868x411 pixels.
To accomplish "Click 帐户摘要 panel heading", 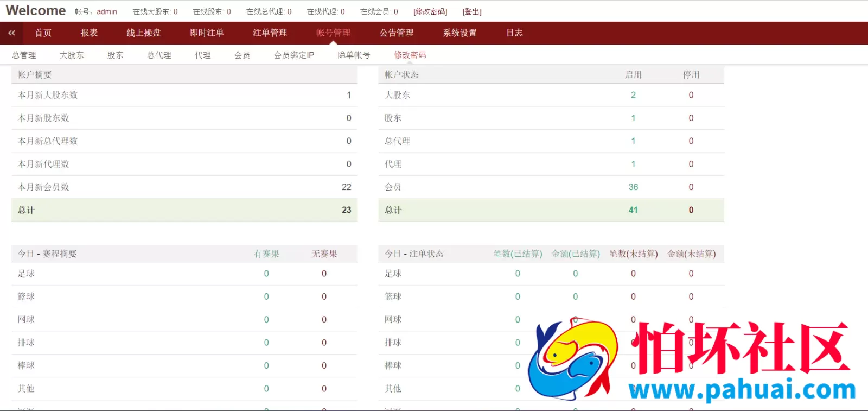I will tap(35, 75).
